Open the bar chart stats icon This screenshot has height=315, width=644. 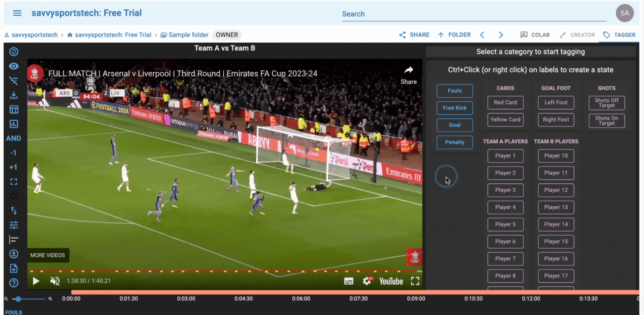(14, 124)
